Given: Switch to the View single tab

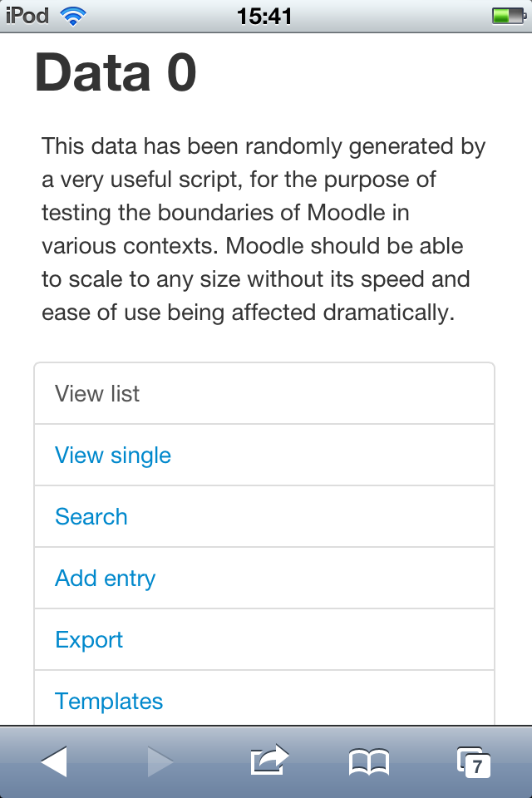Looking at the screenshot, I should 264,455.
